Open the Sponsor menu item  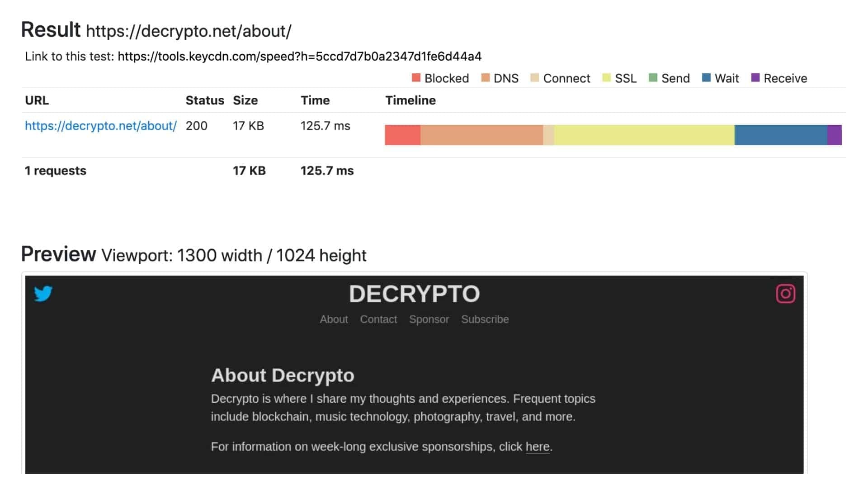click(429, 319)
